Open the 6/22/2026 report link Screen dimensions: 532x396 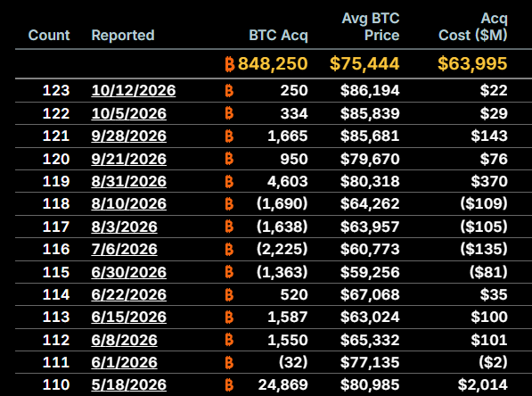click(129, 294)
